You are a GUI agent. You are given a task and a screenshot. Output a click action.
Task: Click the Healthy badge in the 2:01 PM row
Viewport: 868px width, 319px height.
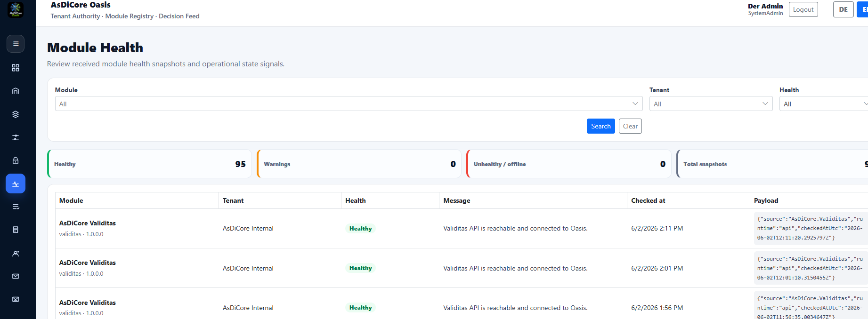point(360,268)
